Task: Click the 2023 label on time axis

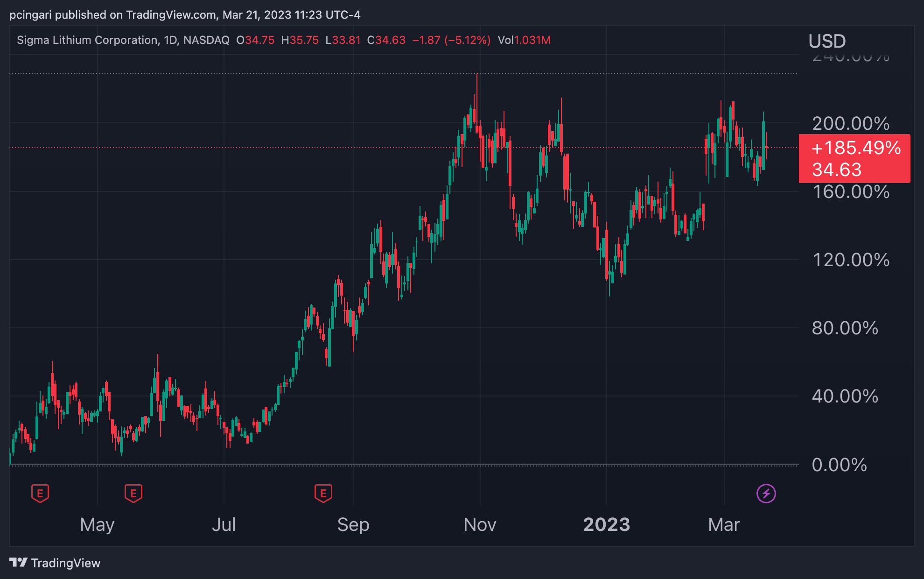Action: (607, 525)
